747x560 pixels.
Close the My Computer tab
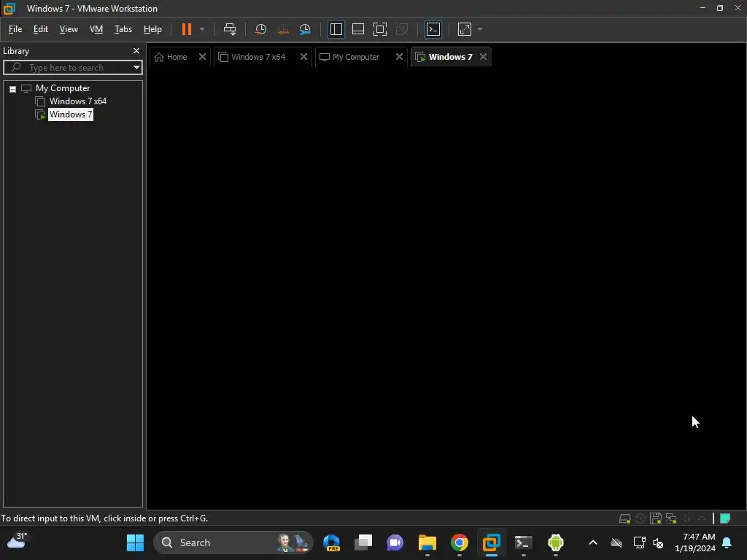coord(399,57)
